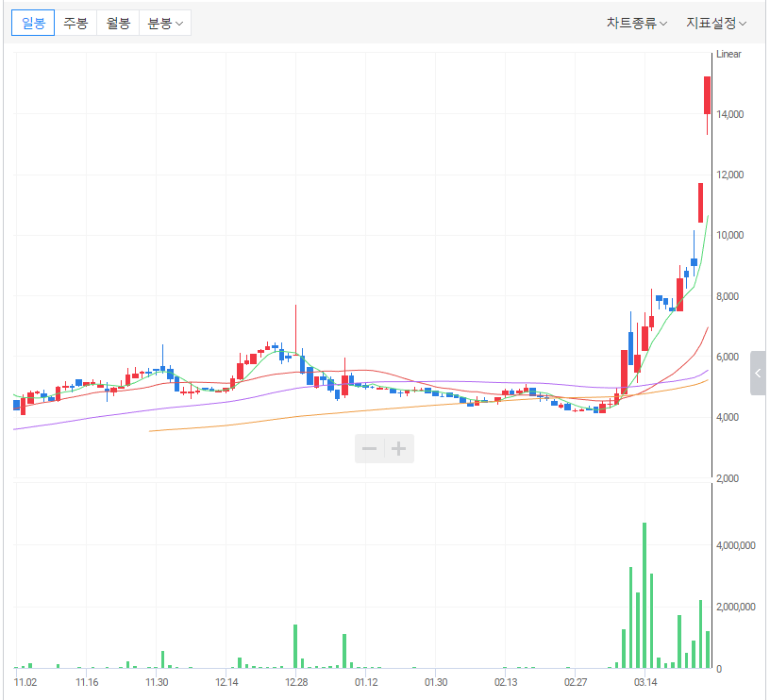
Task: Zoom out chart with minus button
Action: (369, 448)
